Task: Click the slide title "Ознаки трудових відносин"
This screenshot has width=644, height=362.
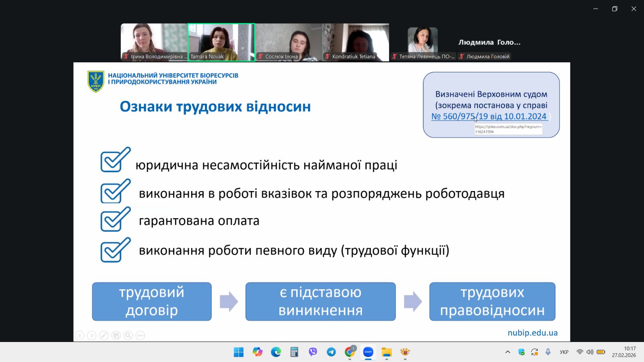Action: [215, 107]
